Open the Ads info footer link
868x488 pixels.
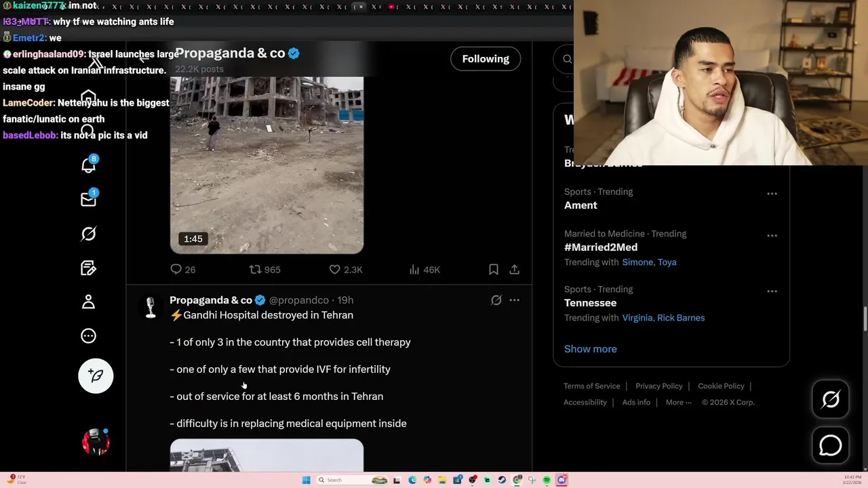tap(636, 402)
